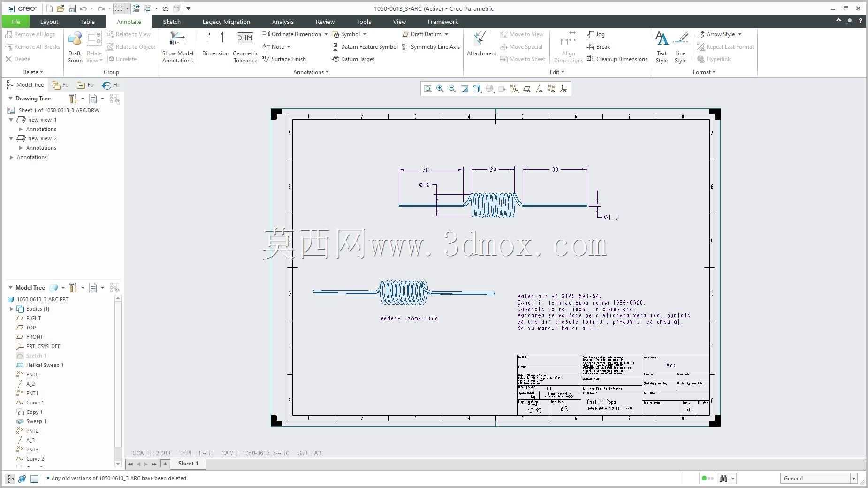Image resolution: width=868 pixels, height=488 pixels.
Task: Click the display style cube icon
Action: tap(477, 89)
